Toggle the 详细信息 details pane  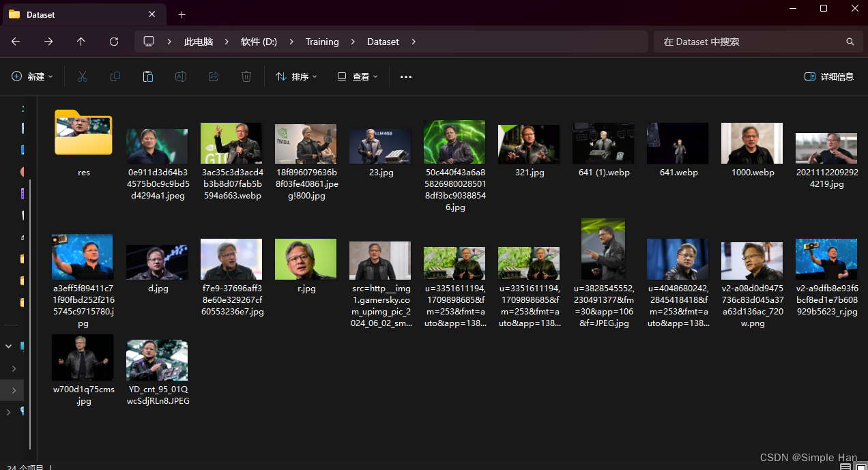tap(829, 76)
